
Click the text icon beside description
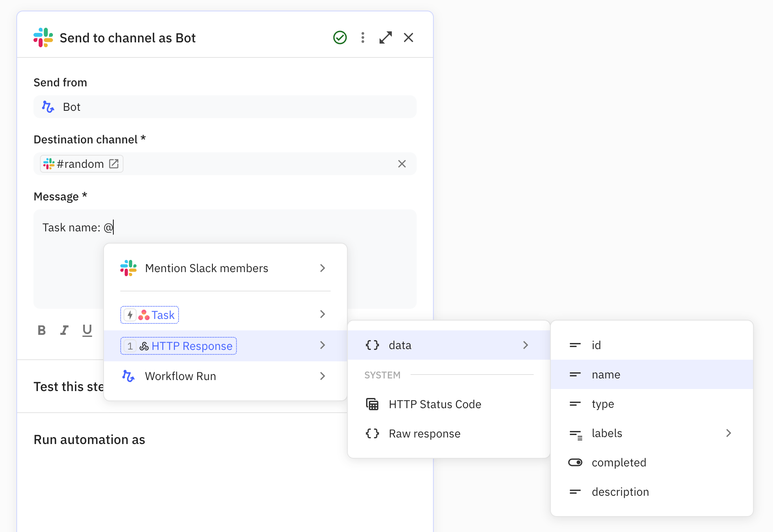(x=575, y=492)
